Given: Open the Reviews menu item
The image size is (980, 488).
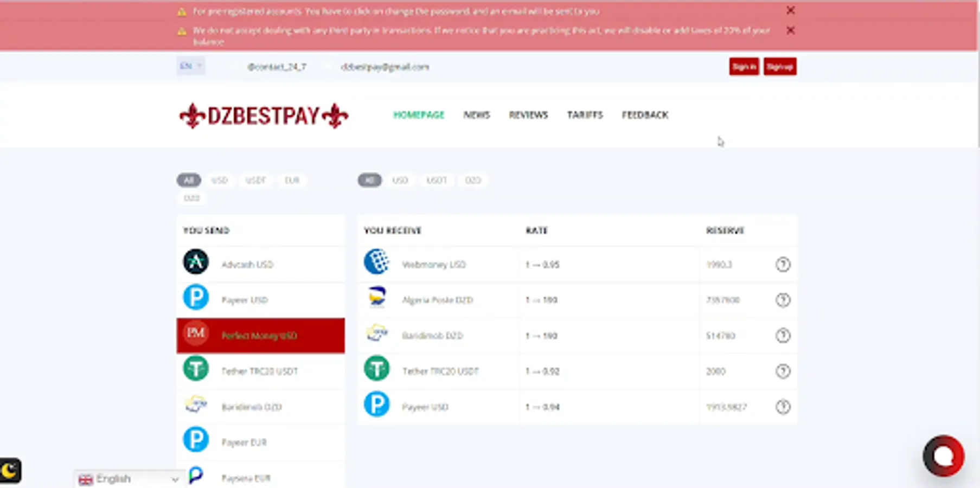Looking at the screenshot, I should tap(528, 115).
